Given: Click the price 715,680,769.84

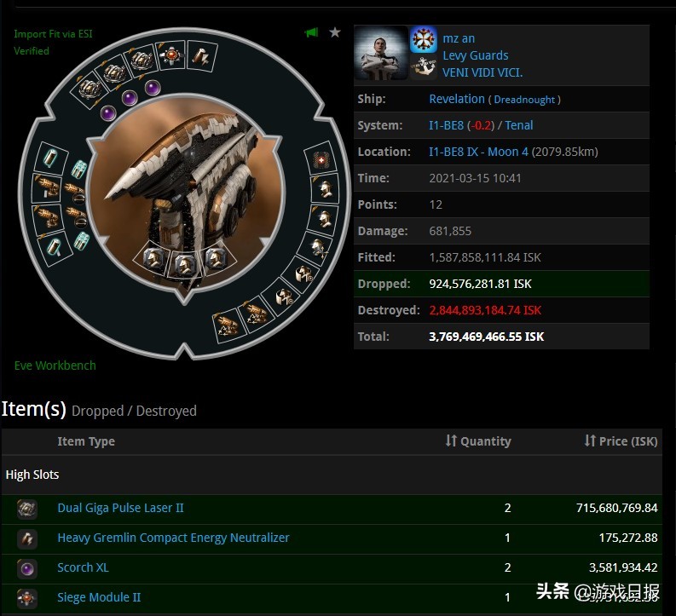Looking at the screenshot, I should 617,508.
